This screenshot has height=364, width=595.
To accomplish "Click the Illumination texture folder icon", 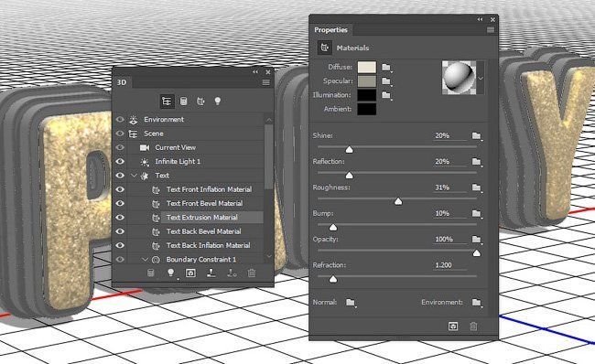I will 386,95.
